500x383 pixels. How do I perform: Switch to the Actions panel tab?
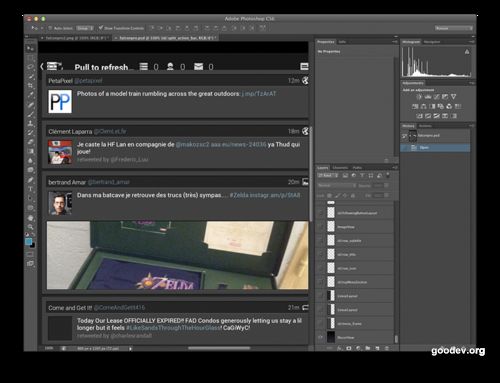425,126
